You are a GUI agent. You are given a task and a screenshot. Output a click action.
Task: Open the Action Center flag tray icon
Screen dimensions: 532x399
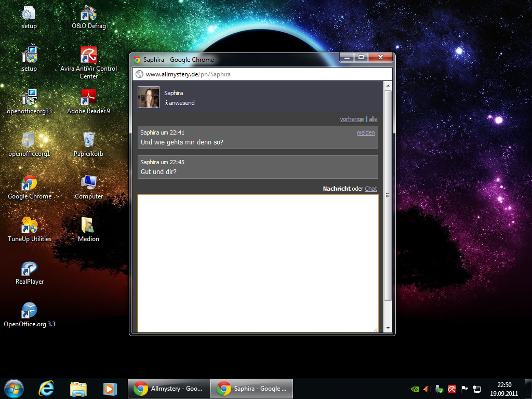pyautogui.click(x=464, y=389)
